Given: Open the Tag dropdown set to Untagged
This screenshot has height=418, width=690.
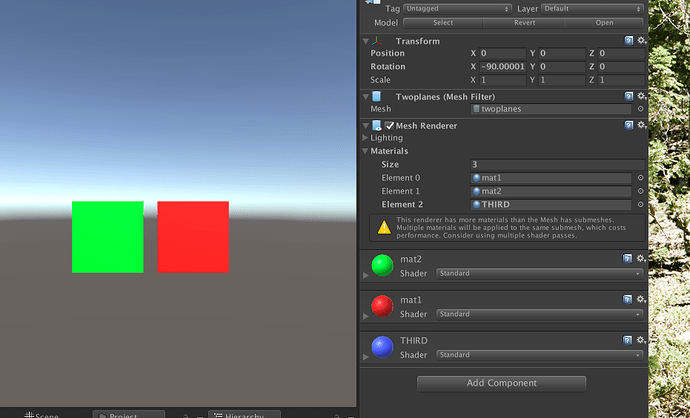Looking at the screenshot, I should pyautogui.click(x=457, y=8).
